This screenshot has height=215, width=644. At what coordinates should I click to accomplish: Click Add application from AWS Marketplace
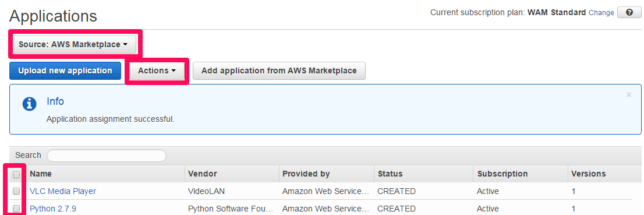point(279,71)
